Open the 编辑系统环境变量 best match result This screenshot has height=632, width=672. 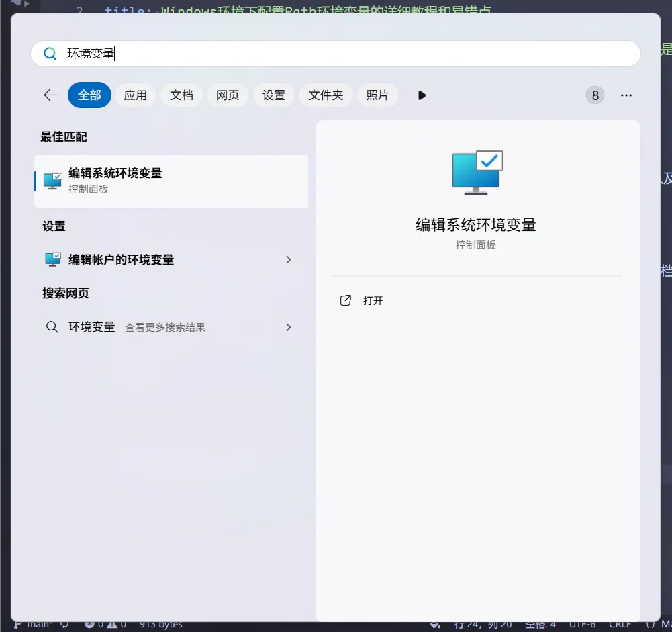171,181
